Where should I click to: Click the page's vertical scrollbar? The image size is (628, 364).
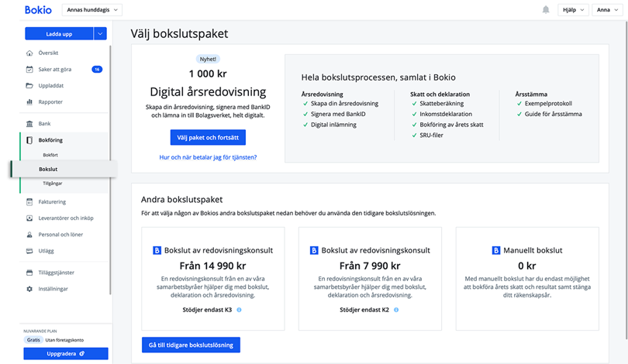pyautogui.click(x=626, y=180)
